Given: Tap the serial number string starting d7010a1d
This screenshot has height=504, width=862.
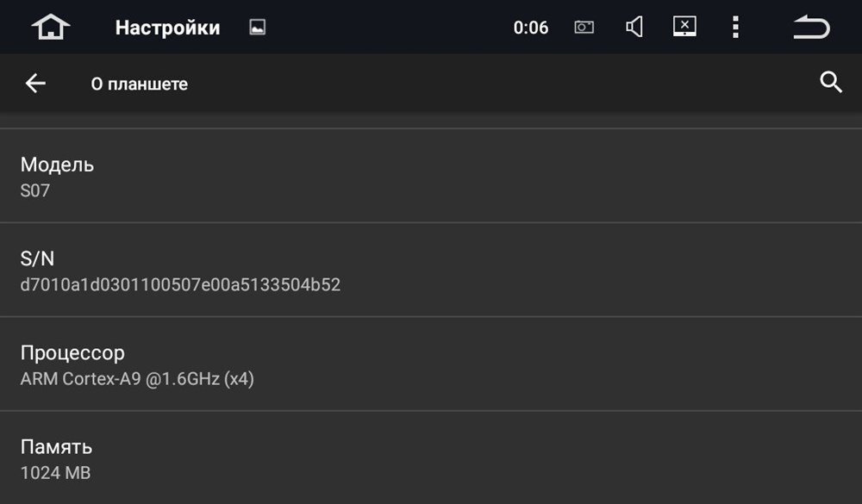Looking at the screenshot, I should click(180, 284).
